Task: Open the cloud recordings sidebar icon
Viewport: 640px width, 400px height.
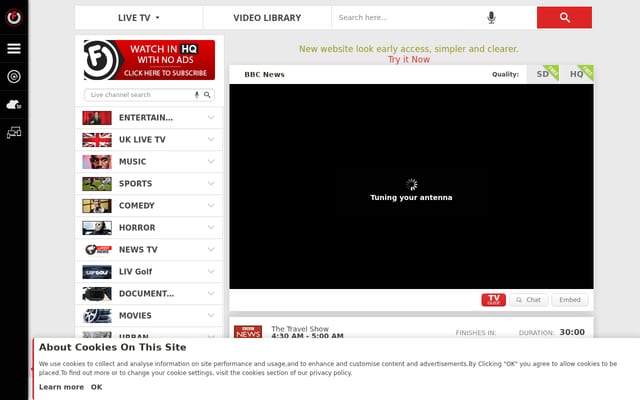Action: (14, 104)
